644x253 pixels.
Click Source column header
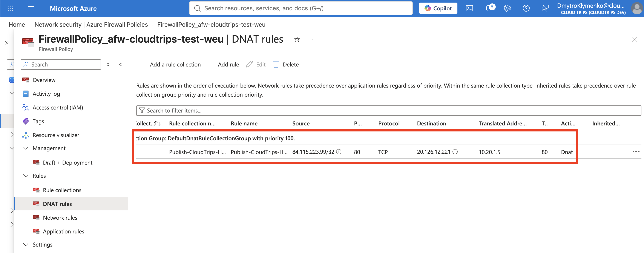click(301, 124)
